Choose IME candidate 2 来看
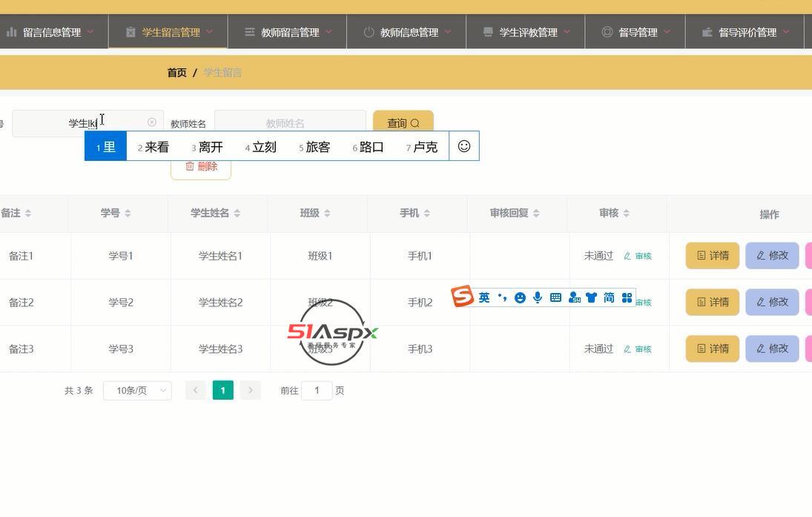The image size is (812, 517). click(x=154, y=147)
